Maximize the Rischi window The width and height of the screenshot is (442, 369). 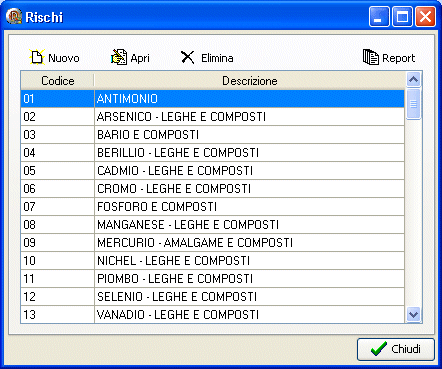pos(402,17)
